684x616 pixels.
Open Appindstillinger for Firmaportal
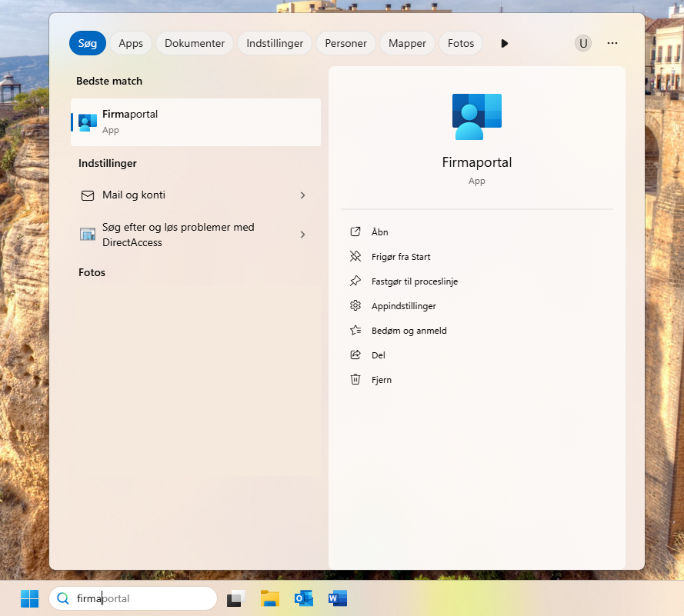click(x=403, y=306)
